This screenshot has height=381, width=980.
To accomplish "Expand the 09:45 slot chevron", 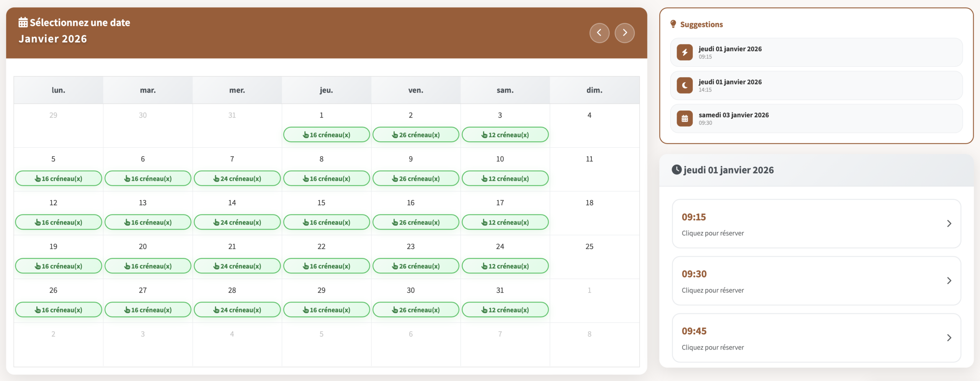I will [x=949, y=338].
